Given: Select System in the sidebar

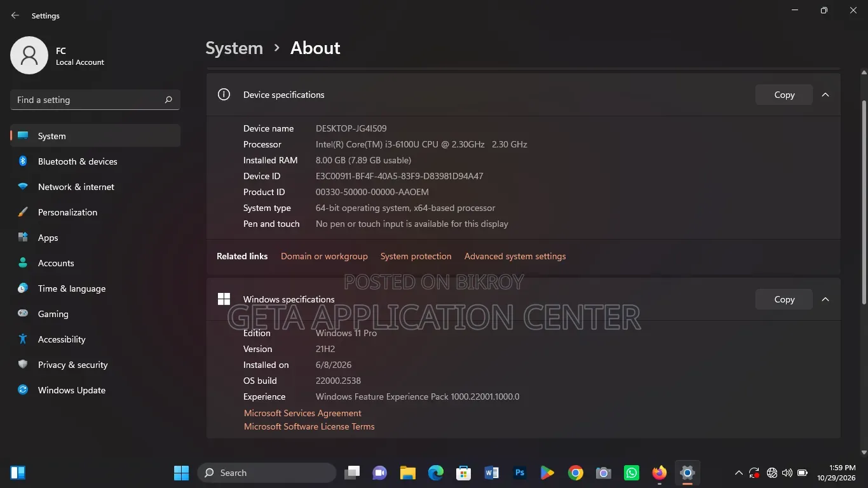Looking at the screenshot, I should [x=95, y=136].
